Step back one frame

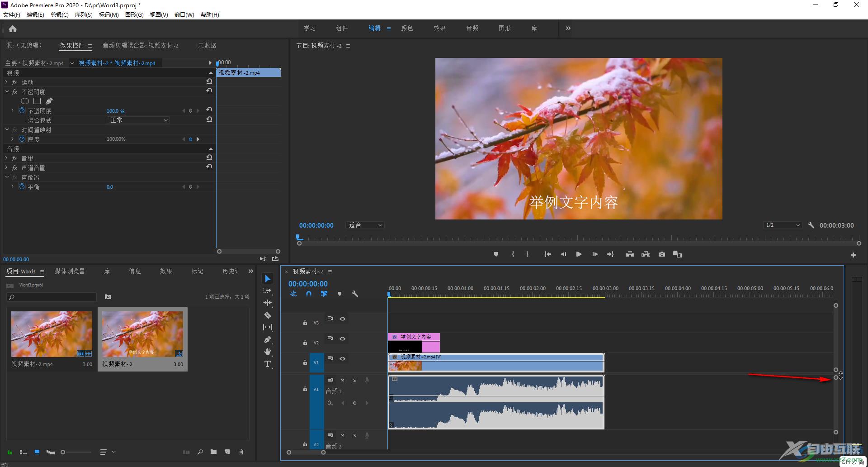(x=563, y=254)
